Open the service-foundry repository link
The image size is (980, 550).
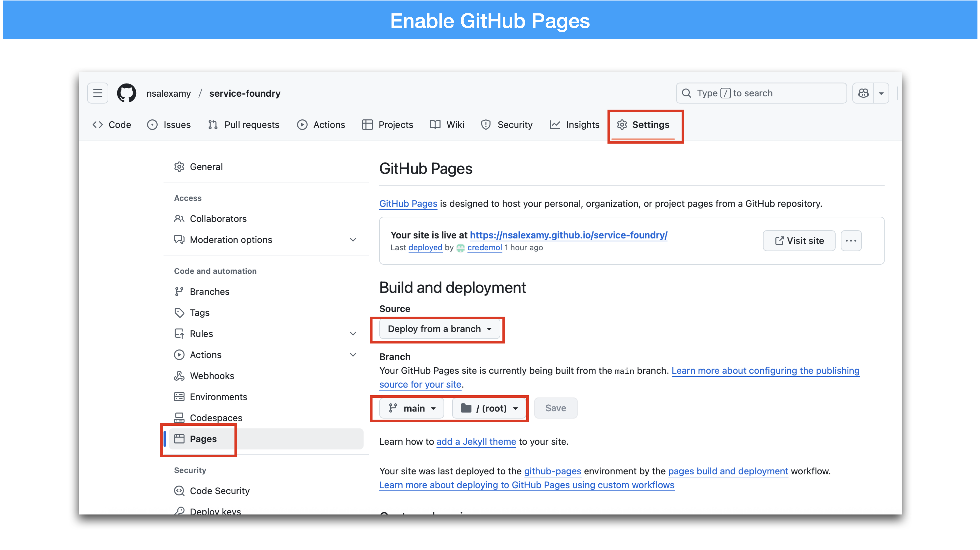245,93
